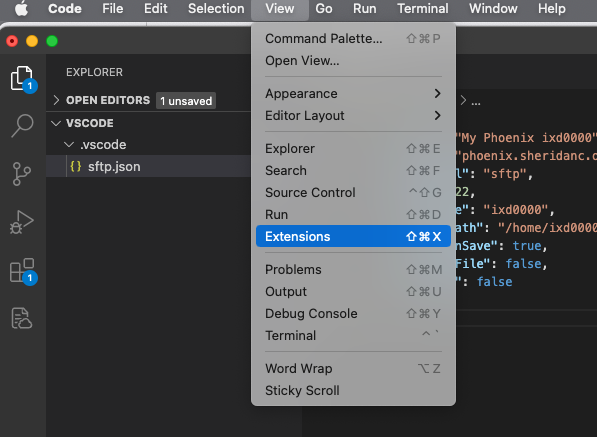
Task: Select Search in the View menu
Action: tap(353, 171)
